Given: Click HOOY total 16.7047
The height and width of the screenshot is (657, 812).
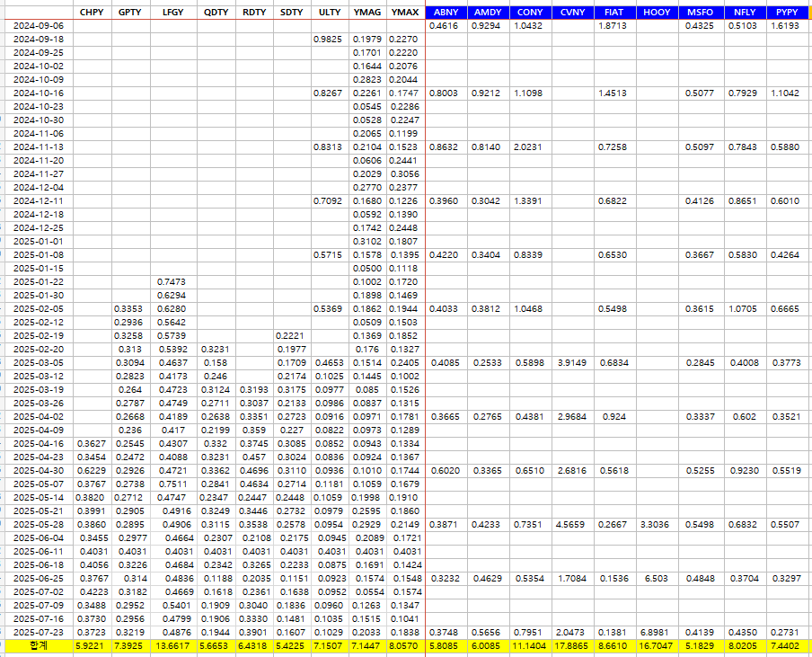Looking at the screenshot, I should pyautogui.click(x=657, y=646).
